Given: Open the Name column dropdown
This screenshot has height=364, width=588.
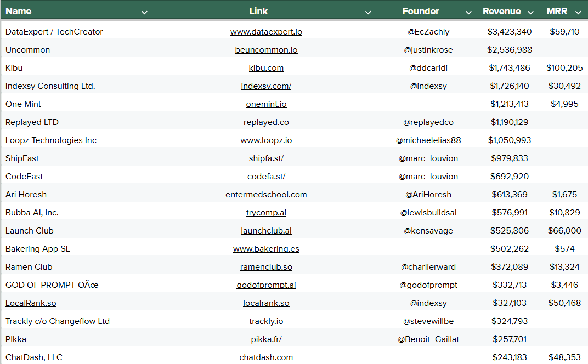Looking at the screenshot, I should click(144, 11).
